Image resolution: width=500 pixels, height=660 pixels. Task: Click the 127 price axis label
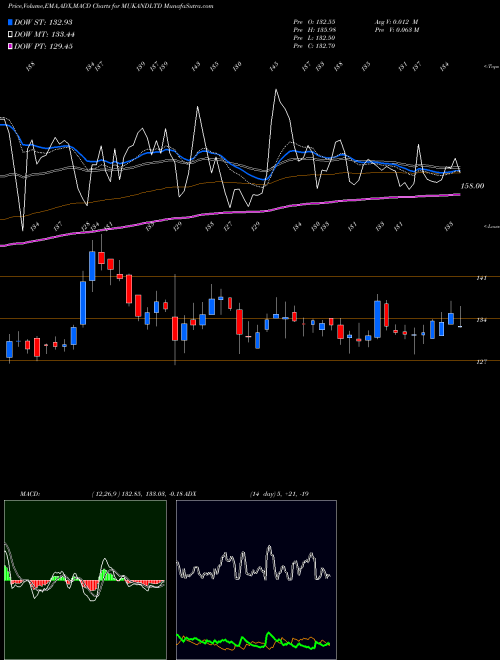point(481,362)
